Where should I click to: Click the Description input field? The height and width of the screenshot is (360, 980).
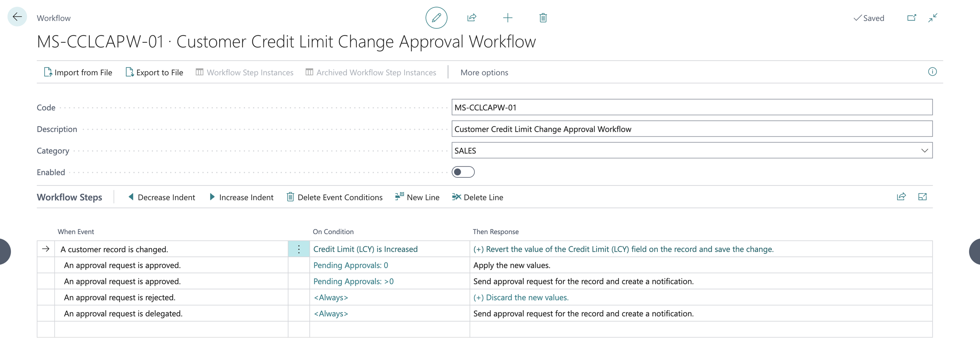point(692,129)
